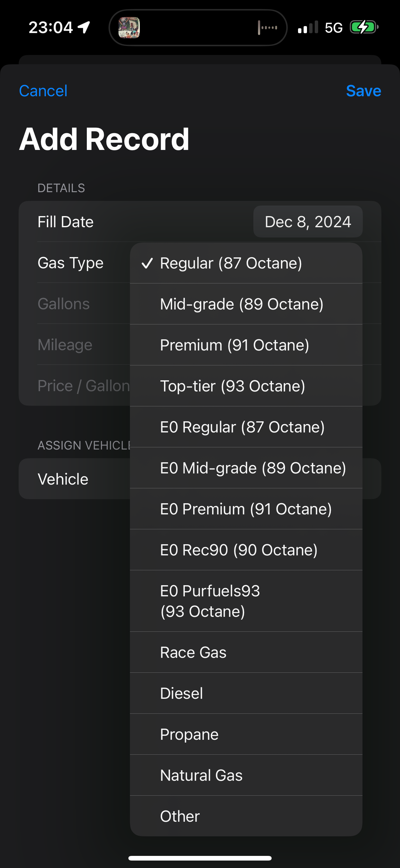Tap the audio waveform indicator in Dynamic Island

pyautogui.click(x=267, y=28)
